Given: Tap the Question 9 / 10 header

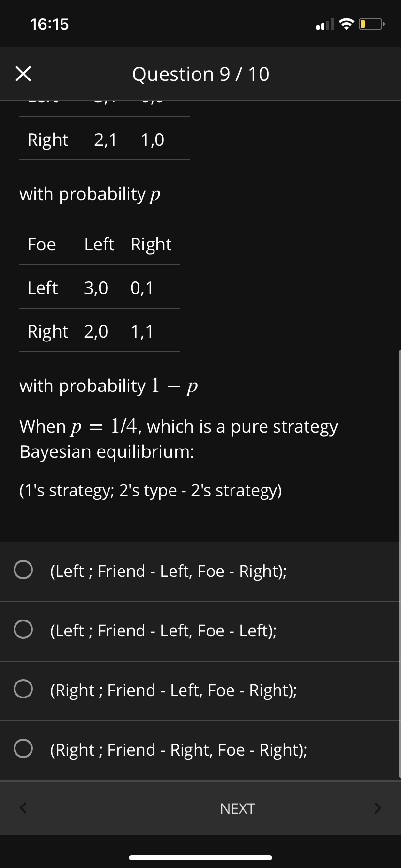Looking at the screenshot, I should click(200, 74).
